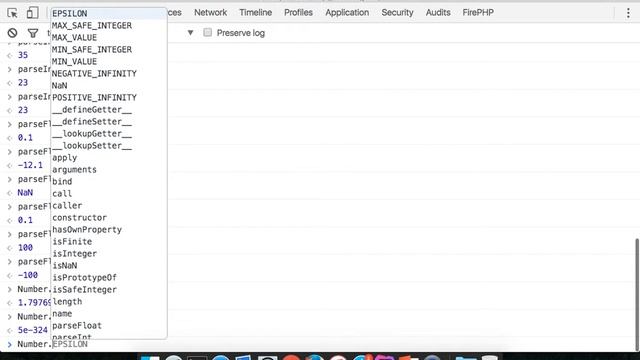Pick isPrototypeOf suggestion
The height and width of the screenshot is (360, 640).
109,278
